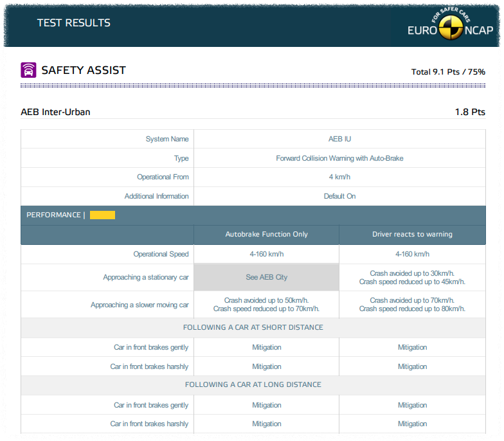The height and width of the screenshot is (441, 504).
Task: Click the 'AEB Inter-Urban' section title
Action: pos(55,112)
